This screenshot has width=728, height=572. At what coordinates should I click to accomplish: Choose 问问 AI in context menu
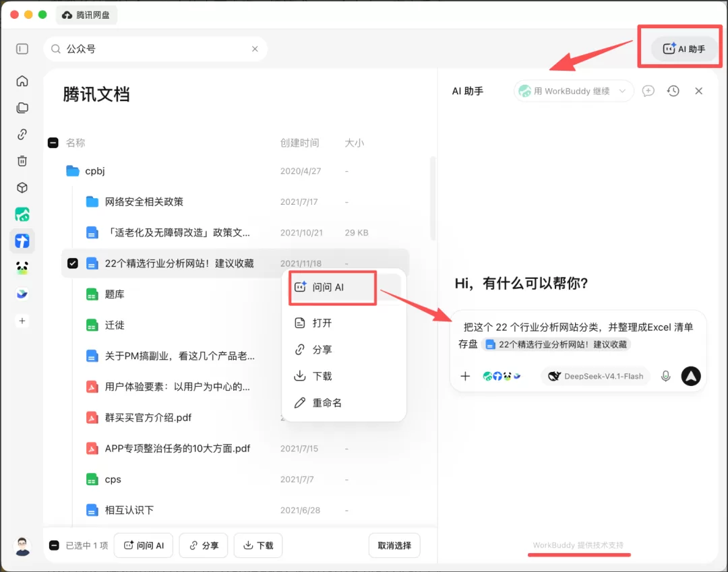pos(344,287)
